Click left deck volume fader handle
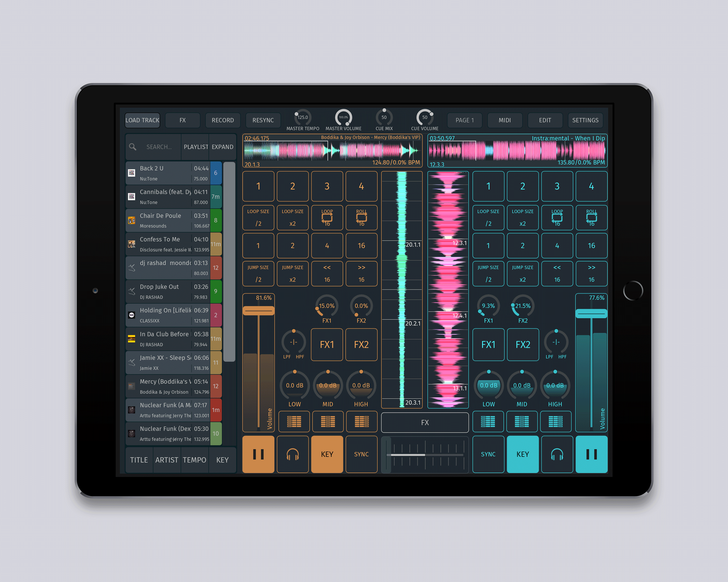Viewport: 728px width, 582px height. [258, 311]
